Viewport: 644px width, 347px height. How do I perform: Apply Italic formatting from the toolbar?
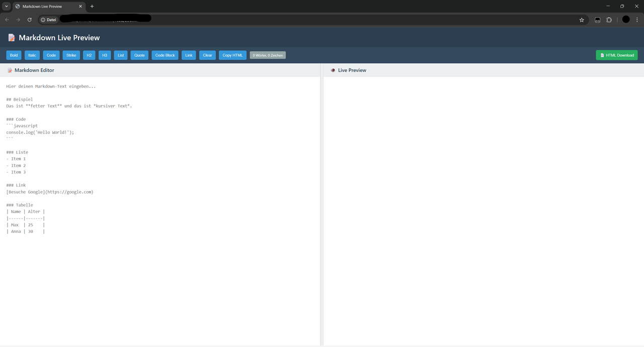click(x=32, y=55)
